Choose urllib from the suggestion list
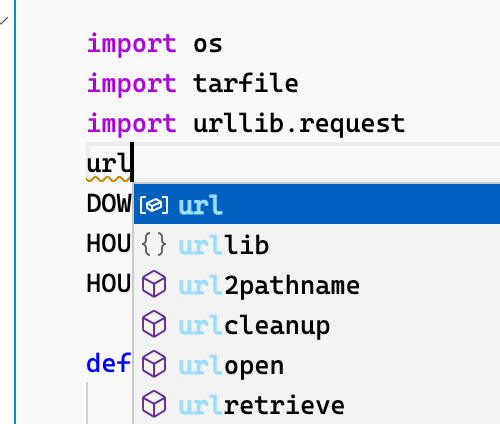Image resolution: width=500 pixels, height=424 pixels. tap(317, 244)
